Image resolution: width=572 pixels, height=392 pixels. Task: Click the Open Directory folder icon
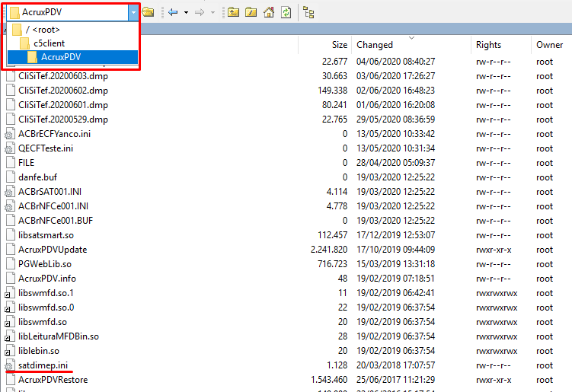pyautogui.click(x=148, y=13)
